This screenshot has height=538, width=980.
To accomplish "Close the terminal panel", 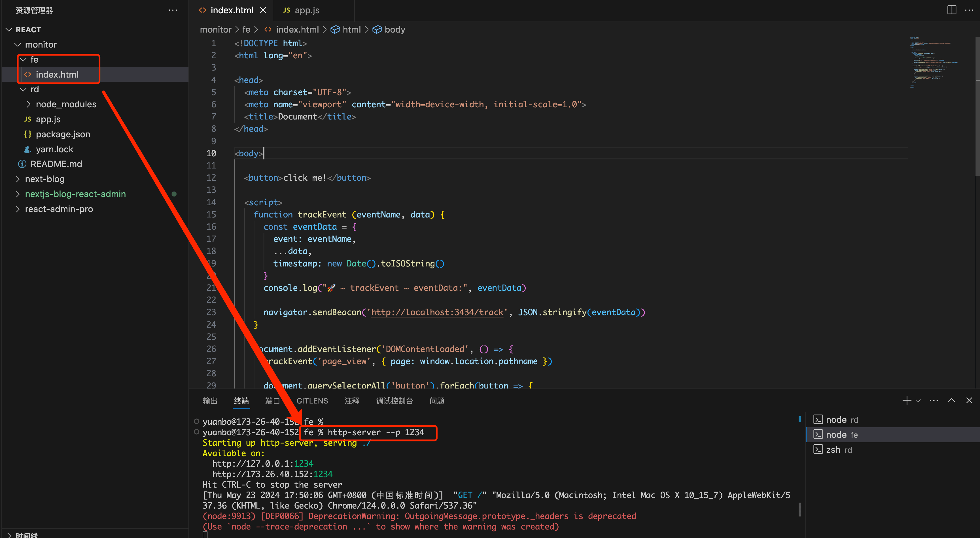I will 969,400.
